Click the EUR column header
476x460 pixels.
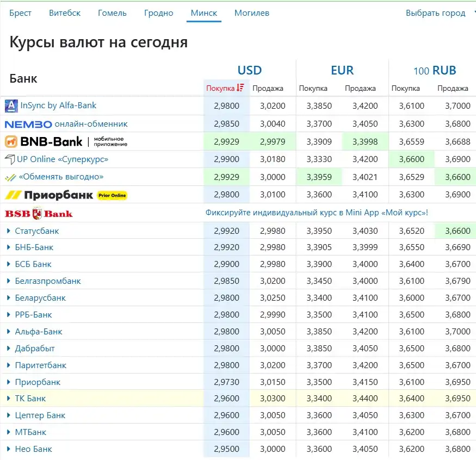click(x=342, y=71)
